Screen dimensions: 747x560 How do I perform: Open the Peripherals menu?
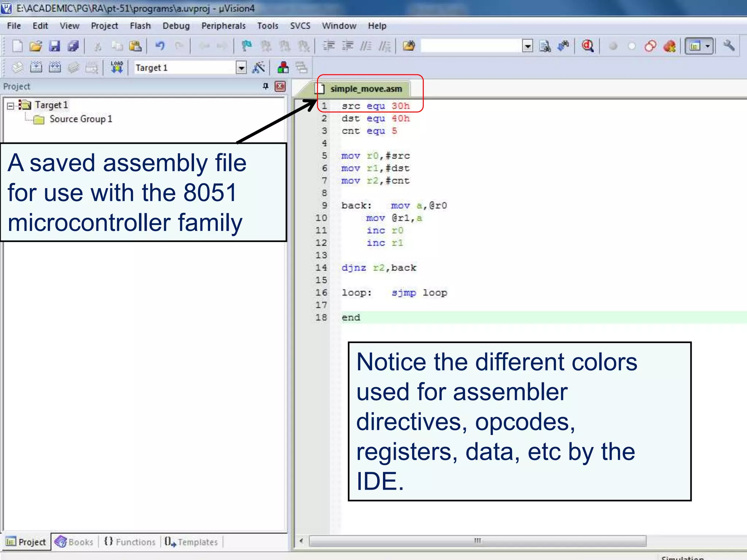pos(223,26)
